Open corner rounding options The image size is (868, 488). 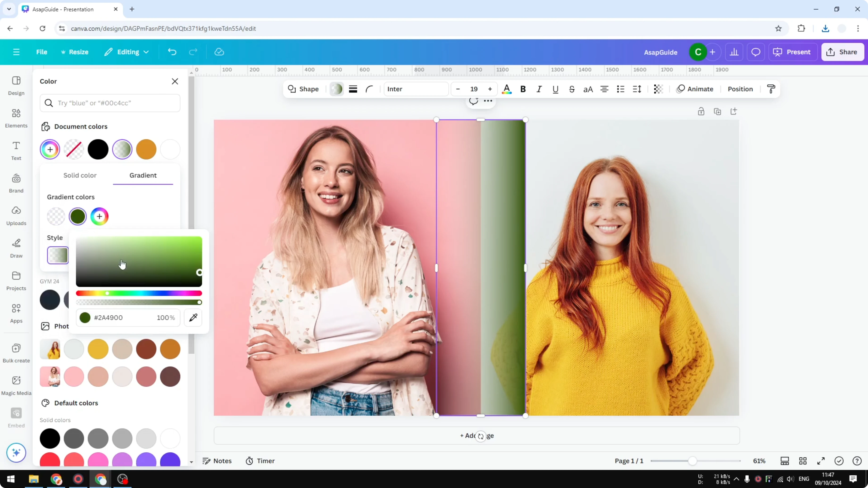(369, 89)
